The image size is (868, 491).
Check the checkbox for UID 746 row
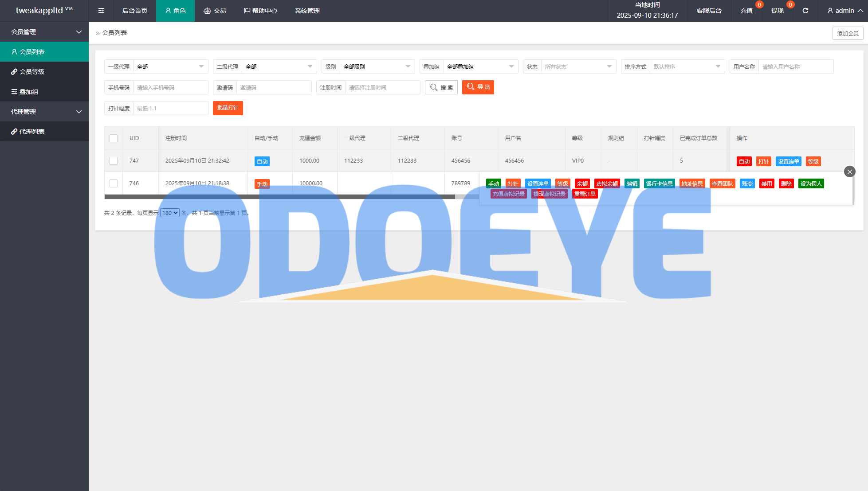(x=114, y=183)
